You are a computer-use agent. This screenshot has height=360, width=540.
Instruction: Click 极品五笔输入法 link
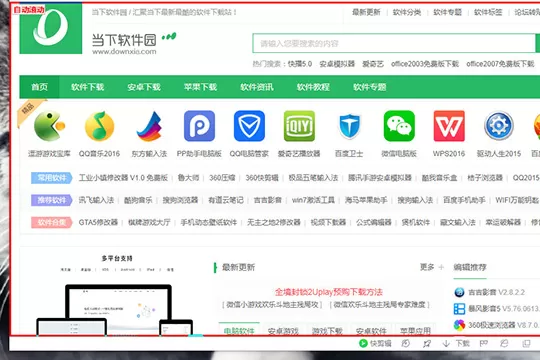pos(313,178)
